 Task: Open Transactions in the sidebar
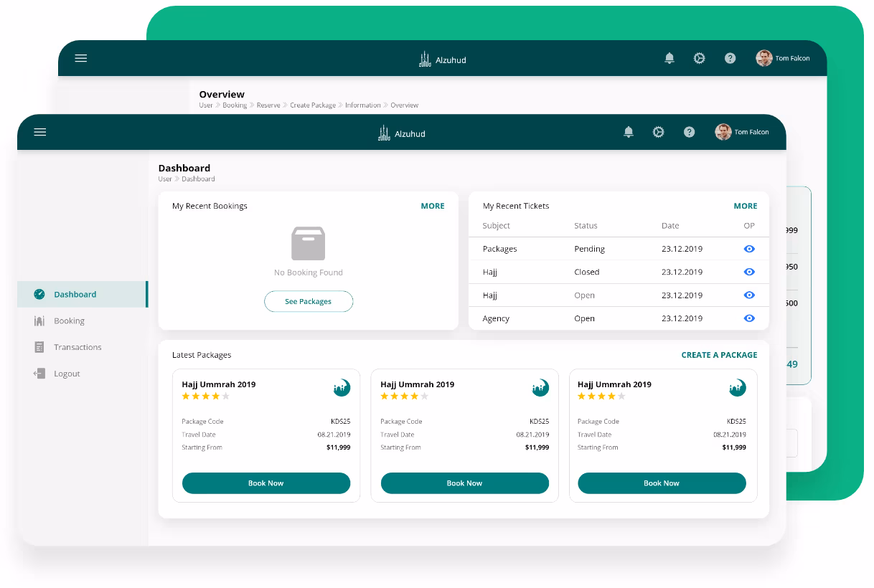point(77,347)
